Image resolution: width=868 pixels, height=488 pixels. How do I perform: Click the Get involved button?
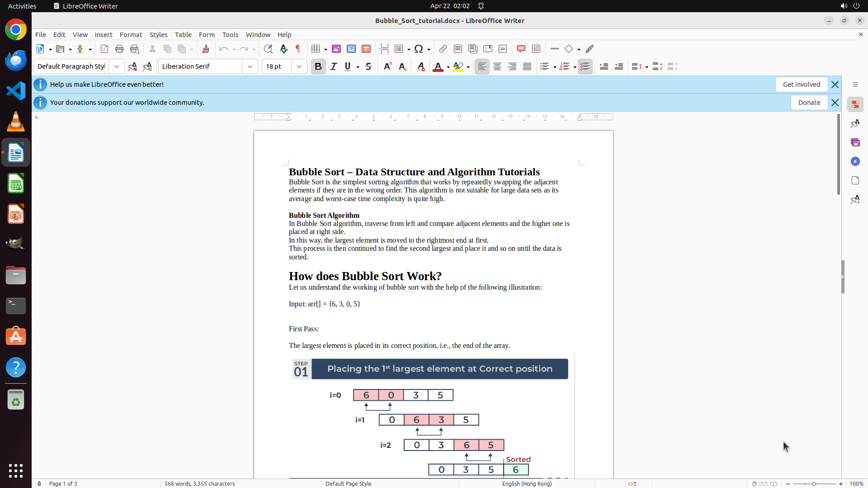801,84
